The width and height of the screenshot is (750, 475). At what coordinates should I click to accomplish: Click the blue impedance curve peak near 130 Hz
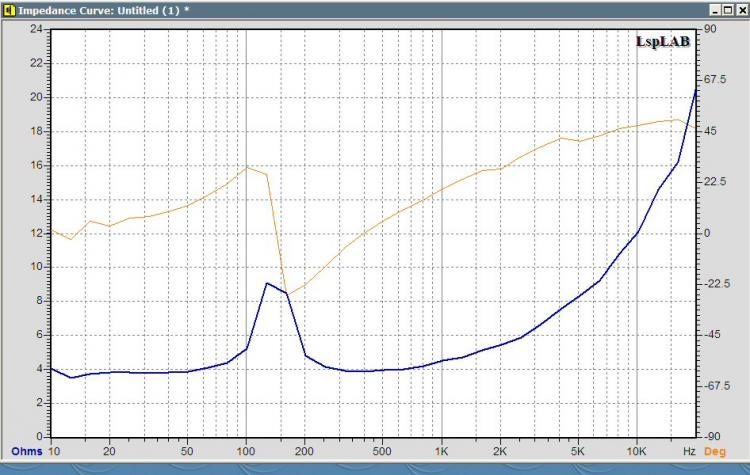pos(267,283)
